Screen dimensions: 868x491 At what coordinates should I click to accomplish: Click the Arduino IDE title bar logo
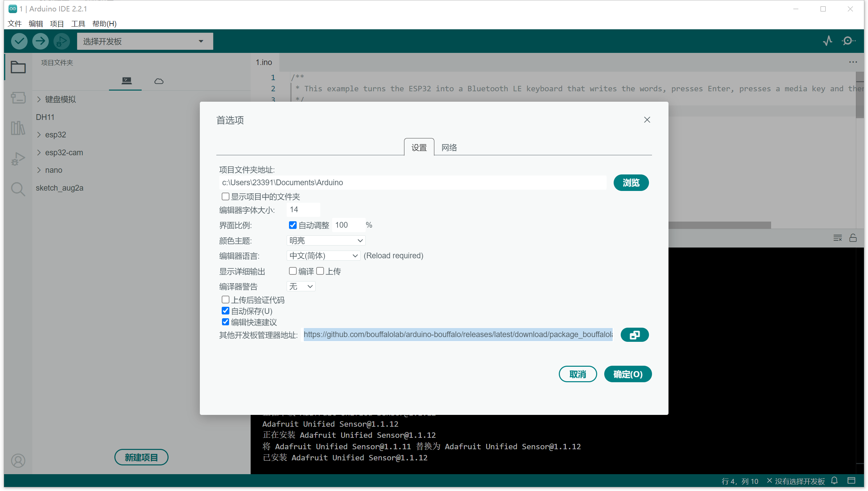pyautogui.click(x=12, y=9)
